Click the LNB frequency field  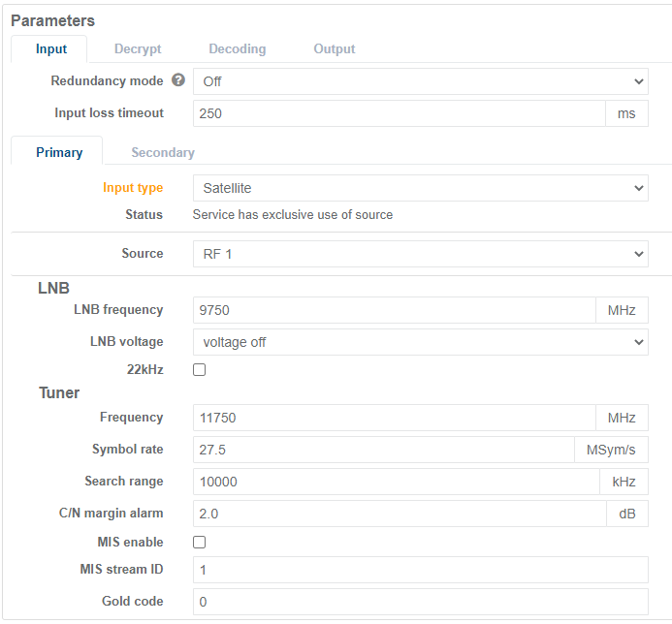click(394, 310)
